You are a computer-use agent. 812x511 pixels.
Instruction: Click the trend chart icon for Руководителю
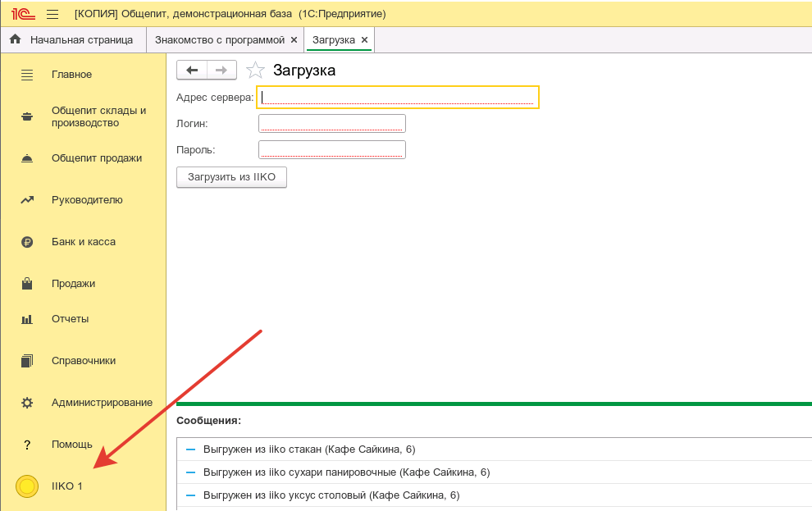point(27,200)
